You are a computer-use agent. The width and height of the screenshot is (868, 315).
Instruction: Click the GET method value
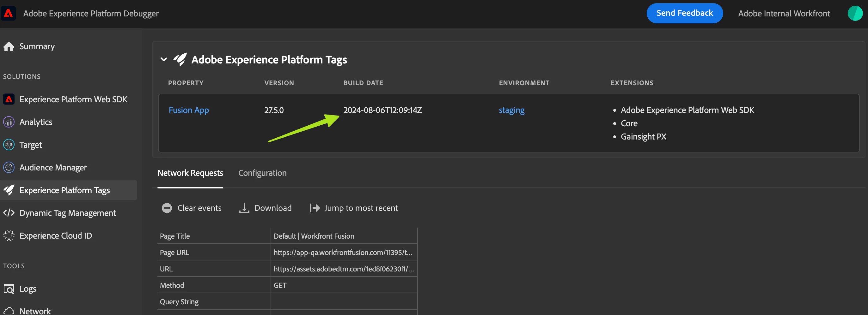pos(280,285)
